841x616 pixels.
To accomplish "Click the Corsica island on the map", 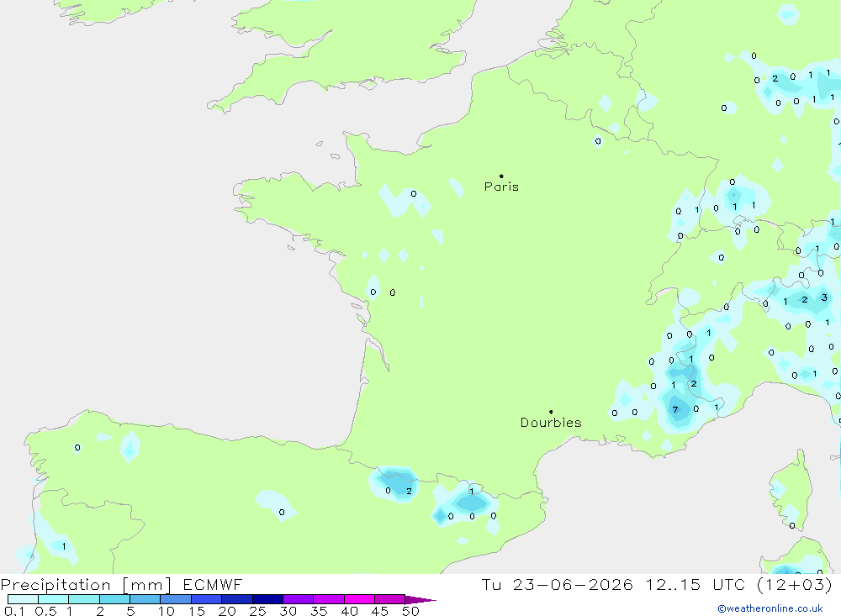I will point(790,491).
